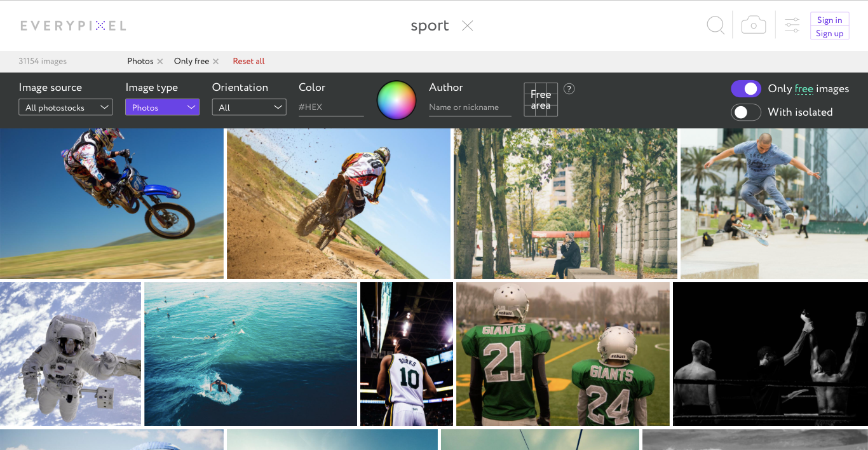868x450 pixels.
Task: Open the Sign in link
Action: (x=829, y=20)
